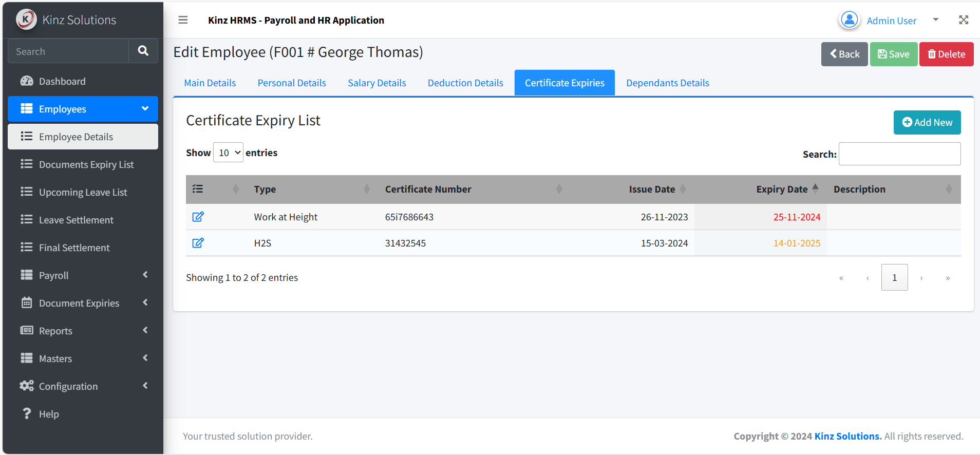Screen dimensions: 980x455
Task: Switch to the Main Details tab
Action: click(x=210, y=83)
